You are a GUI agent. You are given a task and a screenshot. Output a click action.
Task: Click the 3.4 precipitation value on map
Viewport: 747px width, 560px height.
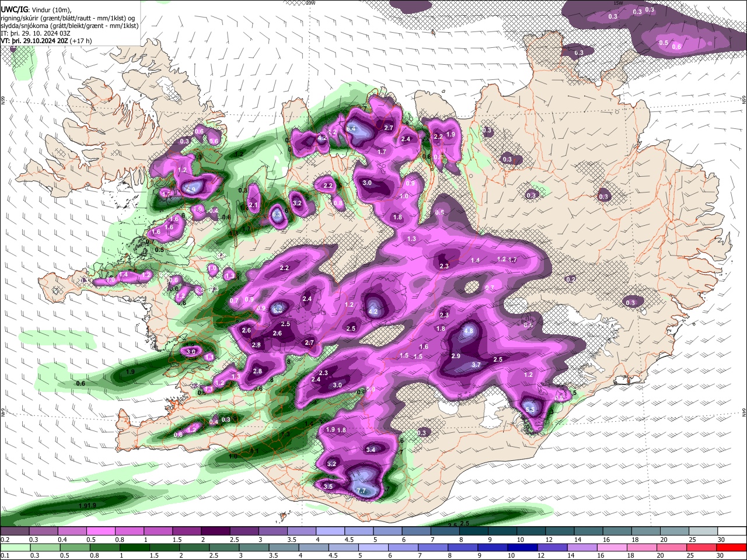pyautogui.click(x=371, y=450)
